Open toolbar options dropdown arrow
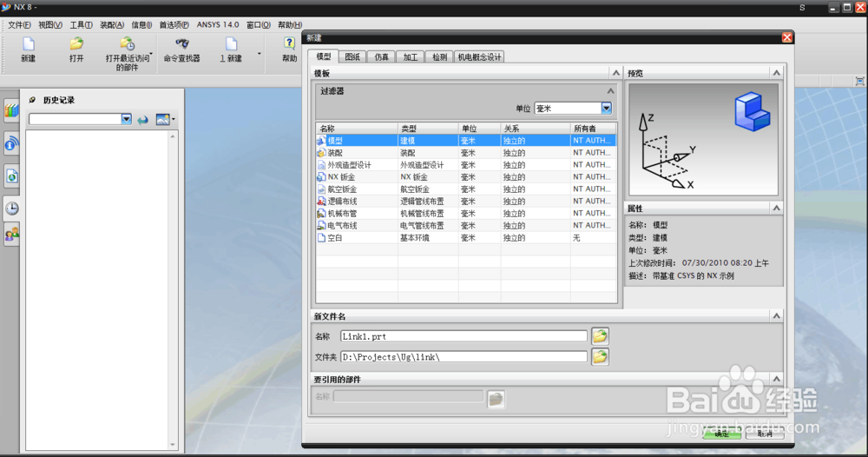The height and width of the screenshot is (457, 868). (259, 54)
